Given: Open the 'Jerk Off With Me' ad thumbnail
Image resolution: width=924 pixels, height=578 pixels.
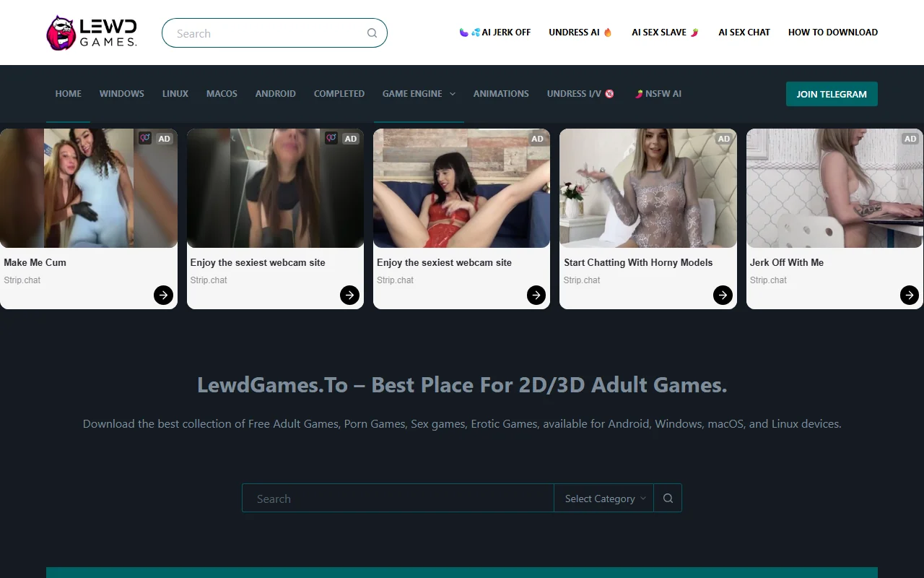Looking at the screenshot, I should coord(834,188).
